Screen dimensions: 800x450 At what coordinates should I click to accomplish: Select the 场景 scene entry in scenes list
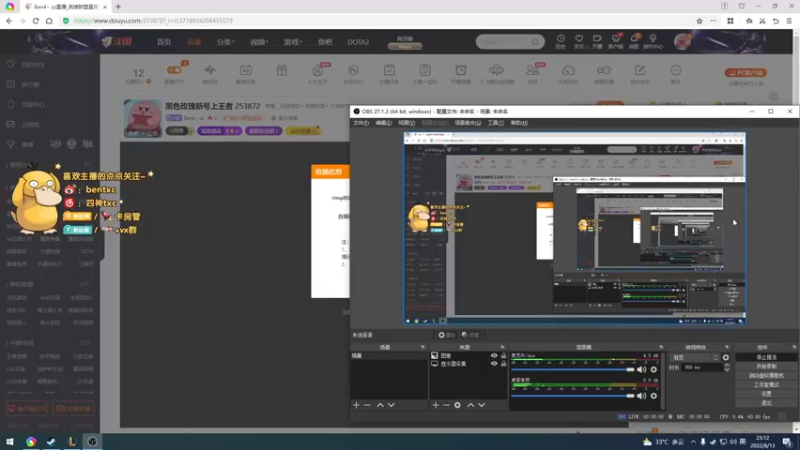point(389,356)
